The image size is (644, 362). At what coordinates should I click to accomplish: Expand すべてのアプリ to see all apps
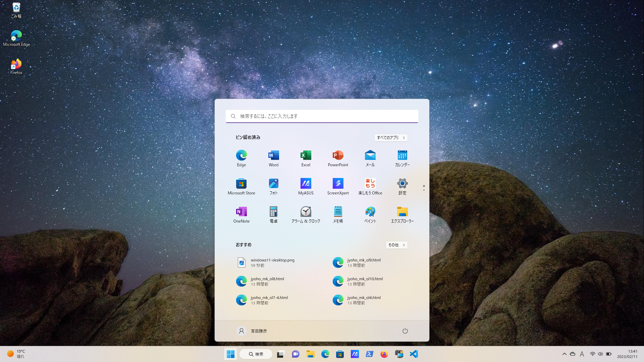click(390, 137)
